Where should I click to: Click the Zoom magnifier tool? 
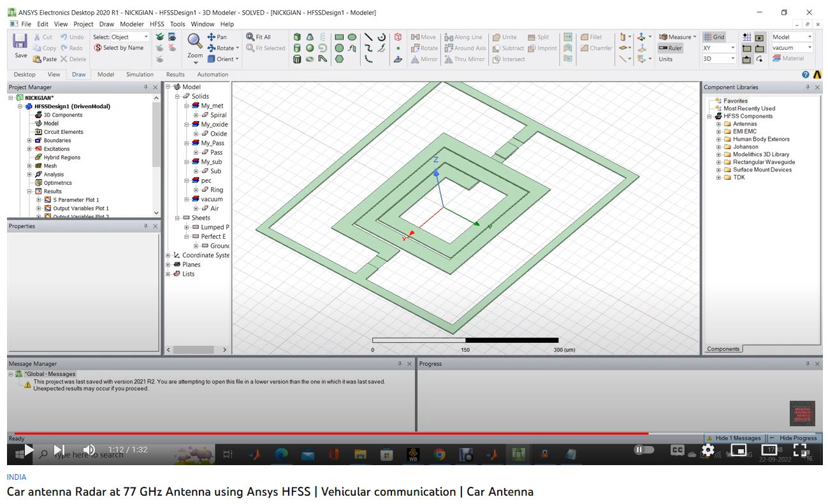coord(195,41)
